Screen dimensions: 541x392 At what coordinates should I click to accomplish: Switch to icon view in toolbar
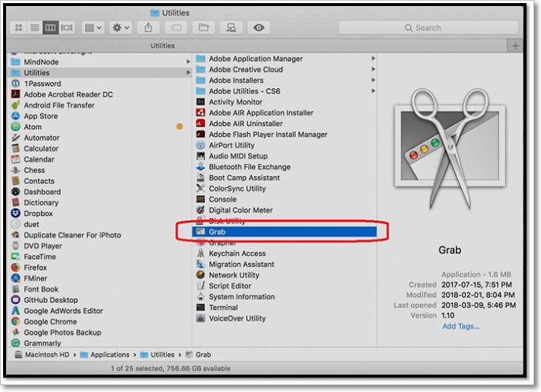coord(19,28)
